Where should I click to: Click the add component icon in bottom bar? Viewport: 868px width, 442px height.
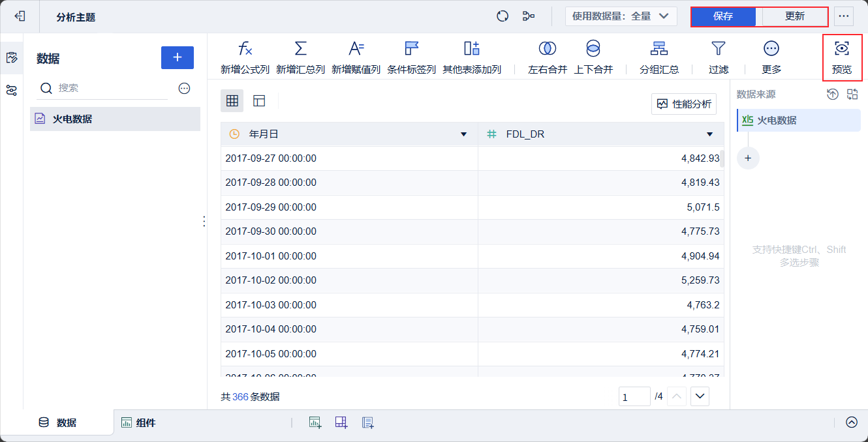[x=315, y=422]
